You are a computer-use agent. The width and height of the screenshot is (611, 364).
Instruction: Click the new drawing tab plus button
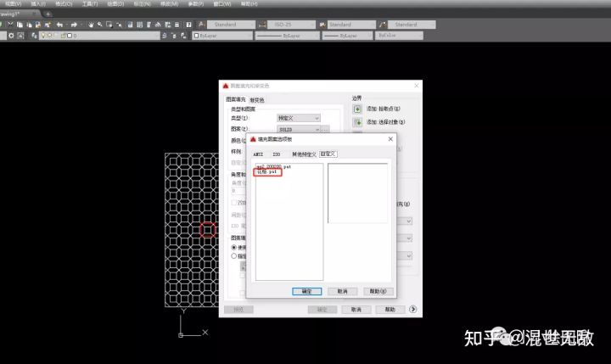[x=48, y=14]
